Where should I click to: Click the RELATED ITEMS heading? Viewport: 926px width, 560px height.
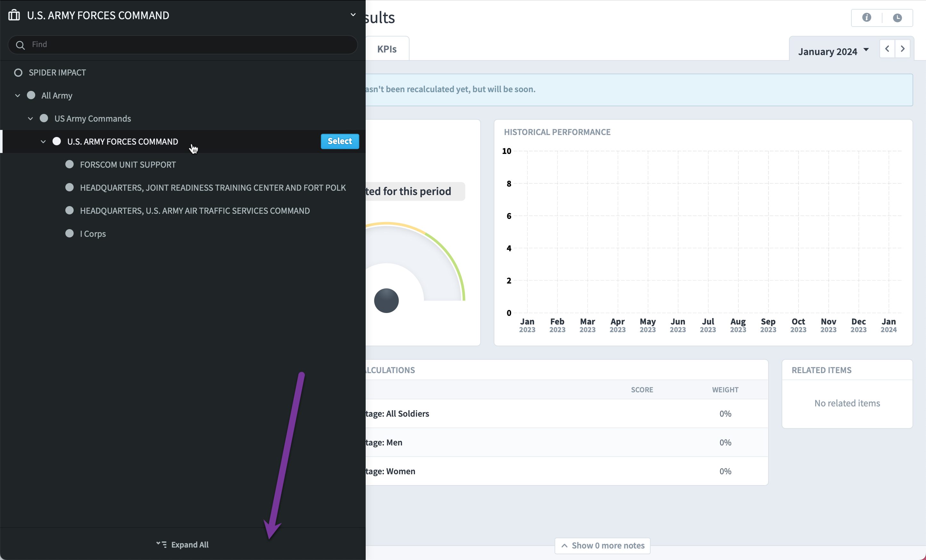tap(822, 370)
